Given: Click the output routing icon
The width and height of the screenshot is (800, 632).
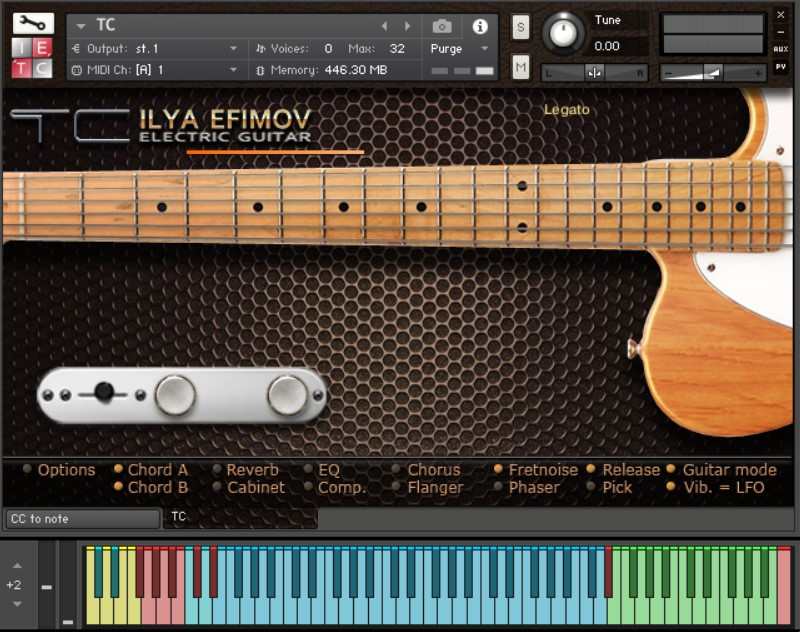Looking at the screenshot, I should [x=76, y=49].
